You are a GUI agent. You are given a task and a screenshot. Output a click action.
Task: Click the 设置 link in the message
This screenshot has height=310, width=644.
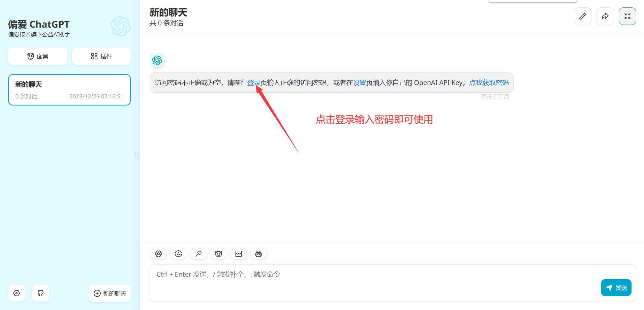[x=359, y=83]
